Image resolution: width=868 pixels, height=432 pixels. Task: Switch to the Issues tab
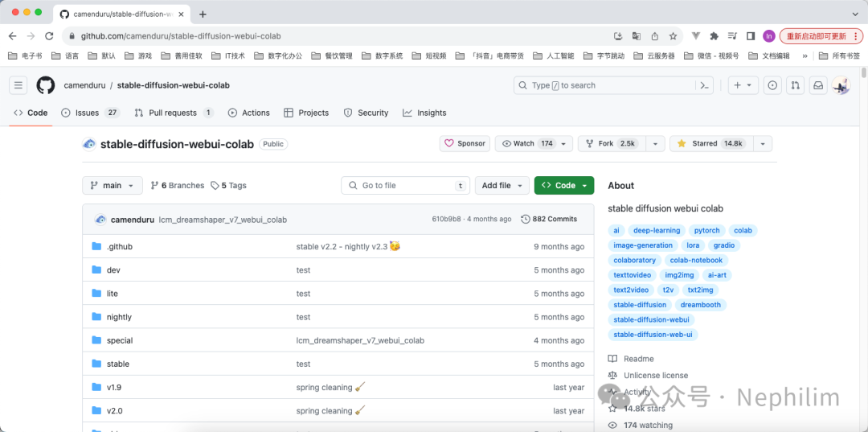click(x=90, y=113)
